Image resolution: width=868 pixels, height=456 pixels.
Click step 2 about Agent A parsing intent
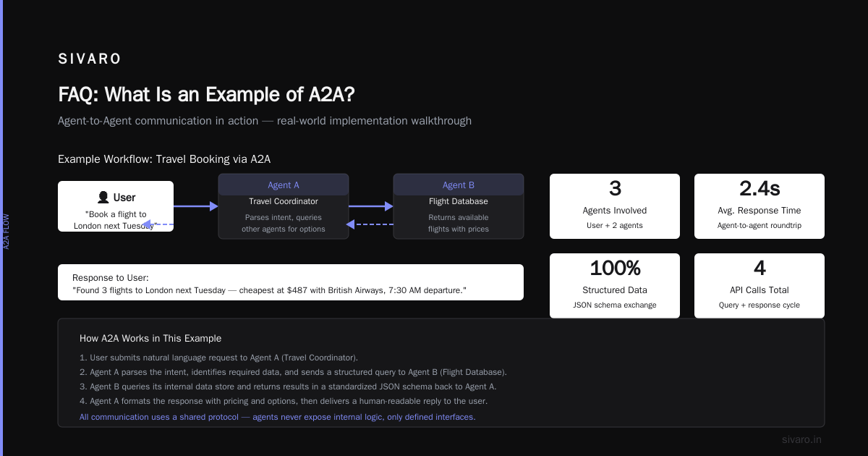coord(293,372)
